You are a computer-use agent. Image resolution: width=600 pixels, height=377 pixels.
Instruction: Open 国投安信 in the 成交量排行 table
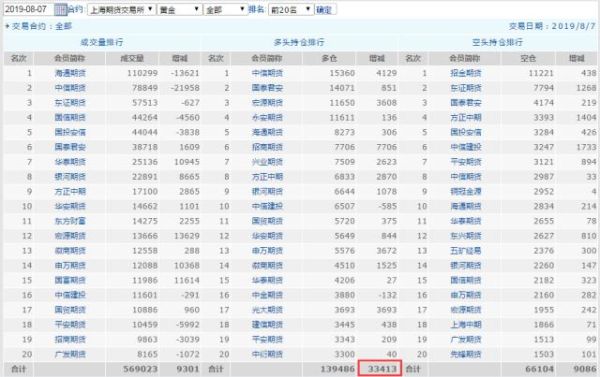tap(70, 132)
